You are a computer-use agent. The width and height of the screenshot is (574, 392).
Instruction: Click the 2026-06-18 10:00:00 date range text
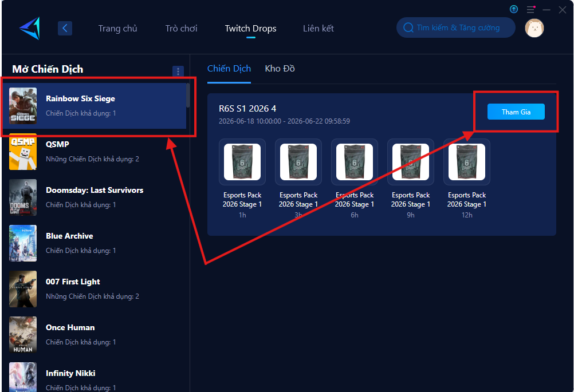click(285, 121)
